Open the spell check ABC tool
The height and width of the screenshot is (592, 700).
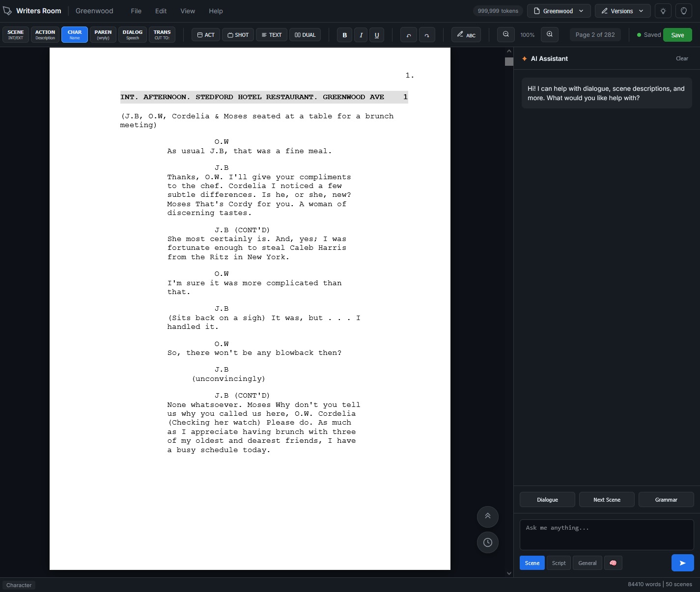tap(466, 34)
